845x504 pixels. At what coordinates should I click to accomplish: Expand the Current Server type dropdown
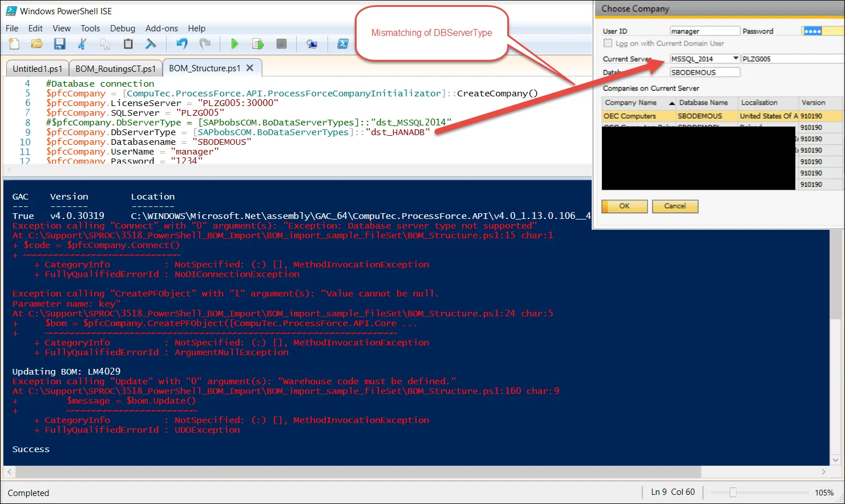click(735, 59)
